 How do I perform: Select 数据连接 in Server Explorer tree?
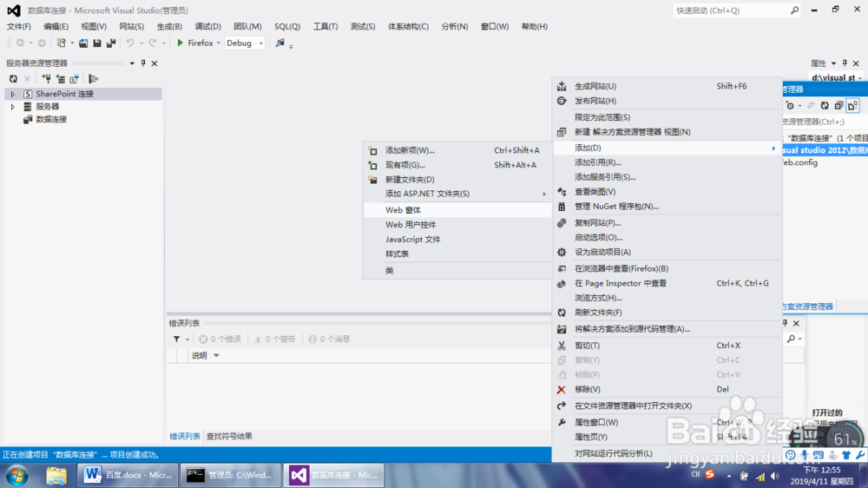(x=51, y=119)
